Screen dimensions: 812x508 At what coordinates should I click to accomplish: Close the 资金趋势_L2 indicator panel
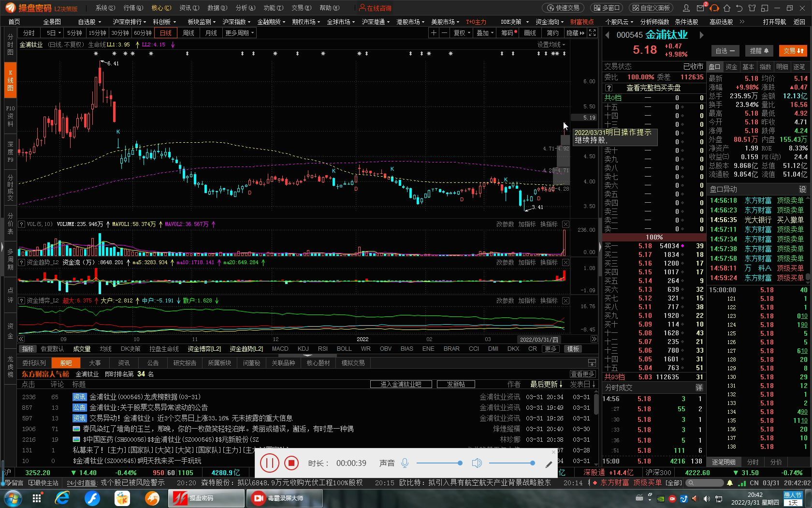point(565,262)
